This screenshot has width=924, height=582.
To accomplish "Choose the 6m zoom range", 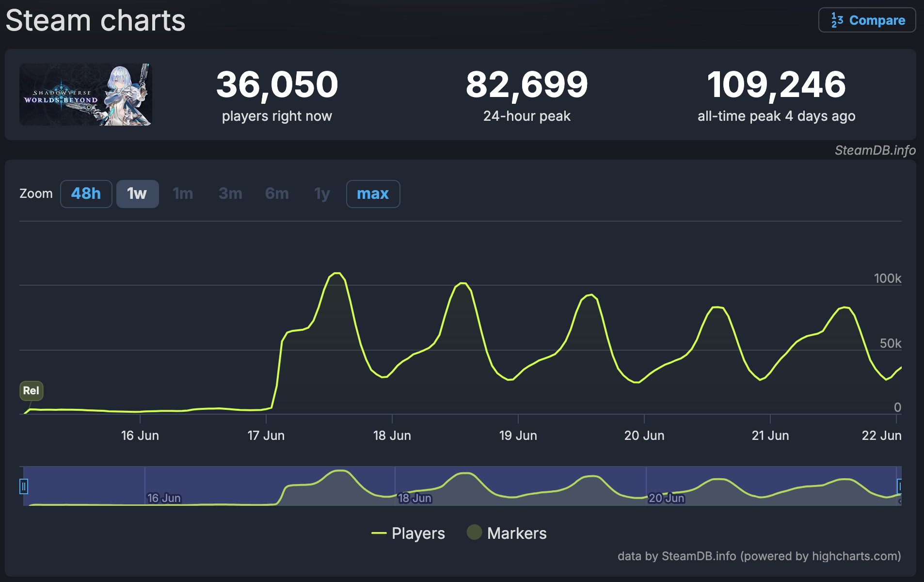I will (277, 194).
